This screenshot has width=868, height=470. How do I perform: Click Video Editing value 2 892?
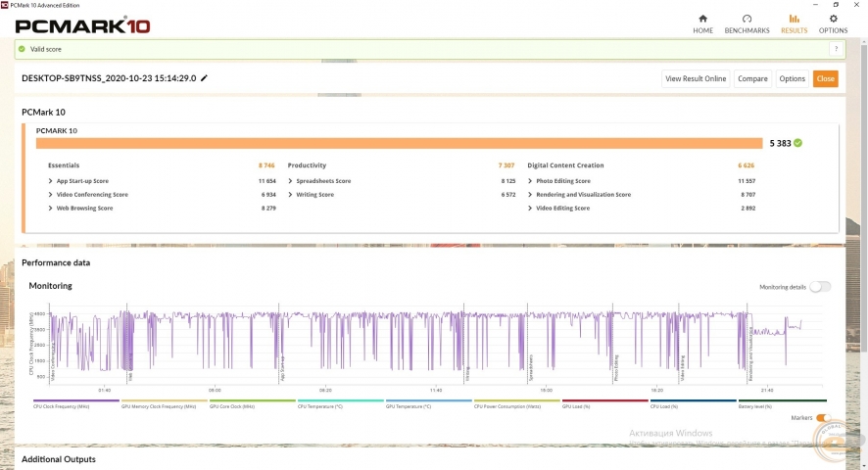click(747, 209)
